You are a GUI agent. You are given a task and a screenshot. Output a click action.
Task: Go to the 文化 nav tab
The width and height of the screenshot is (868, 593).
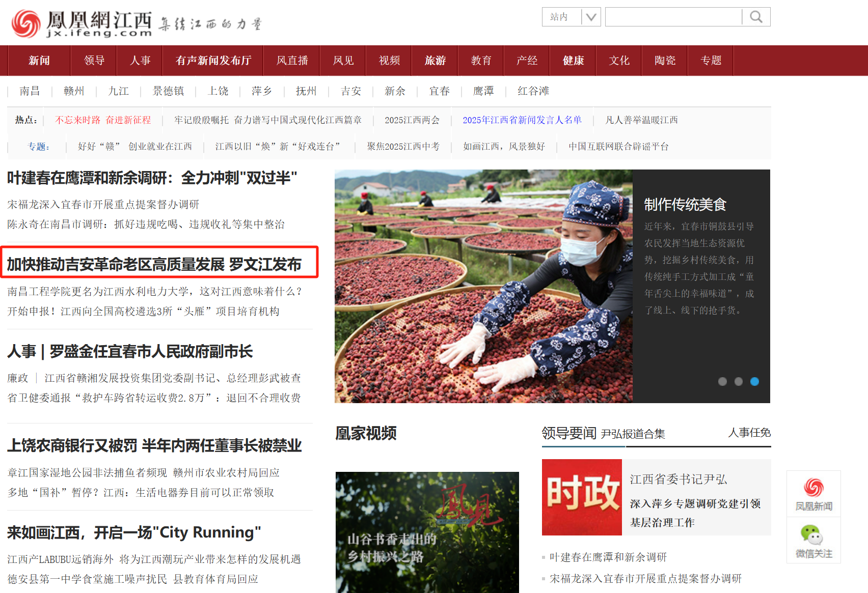click(619, 61)
